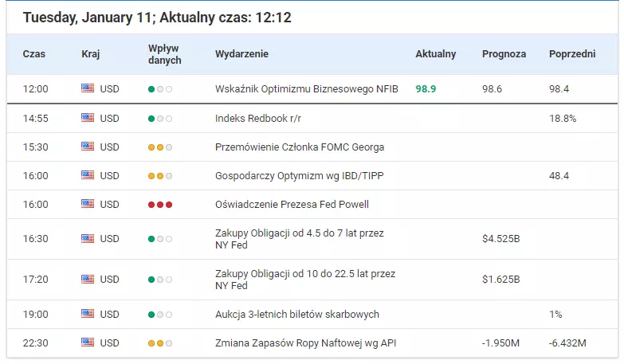The width and height of the screenshot is (624, 364).
Task: Click the green impact dot for NFIB row
Action: coord(151,89)
